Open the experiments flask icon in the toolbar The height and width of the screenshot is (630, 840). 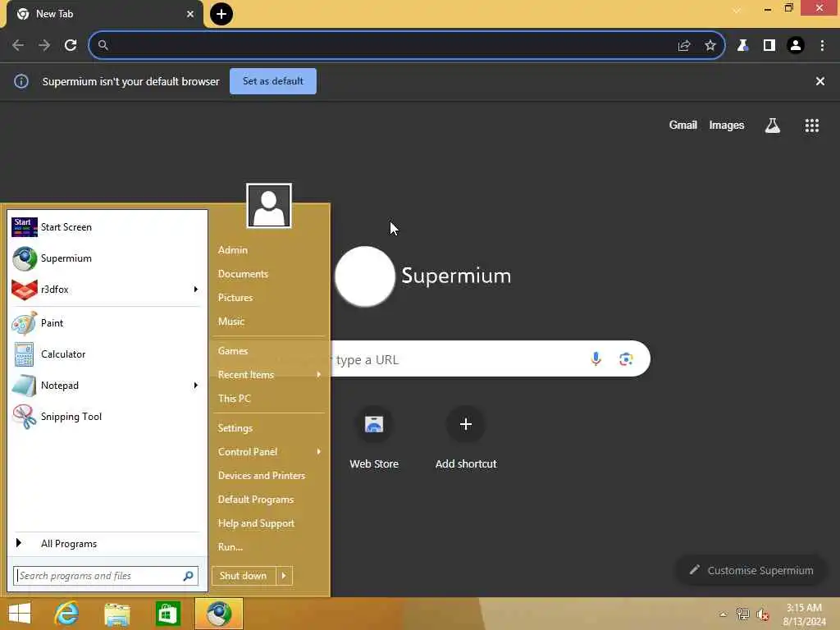742,46
